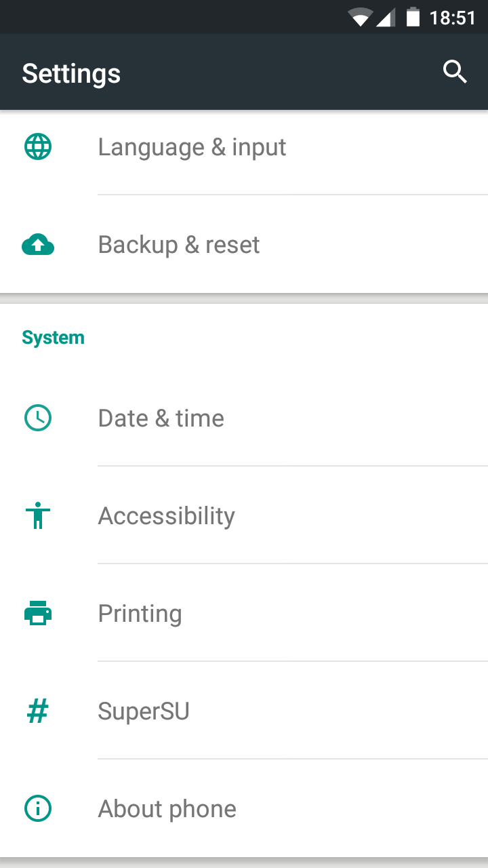488x868 pixels.
Task: Tap the SuperSU hash icon
Action: (x=38, y=711)
